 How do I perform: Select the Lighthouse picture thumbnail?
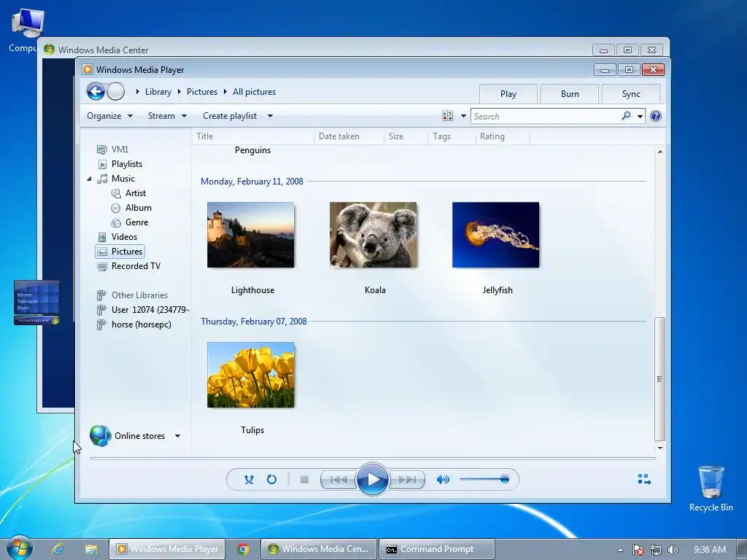pos(251,235)
